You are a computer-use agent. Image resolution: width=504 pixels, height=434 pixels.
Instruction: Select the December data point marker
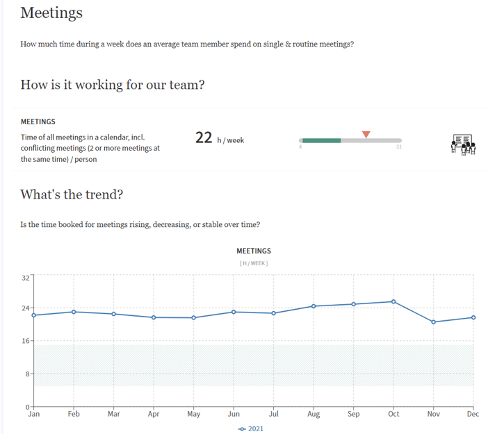coord(473,317)
